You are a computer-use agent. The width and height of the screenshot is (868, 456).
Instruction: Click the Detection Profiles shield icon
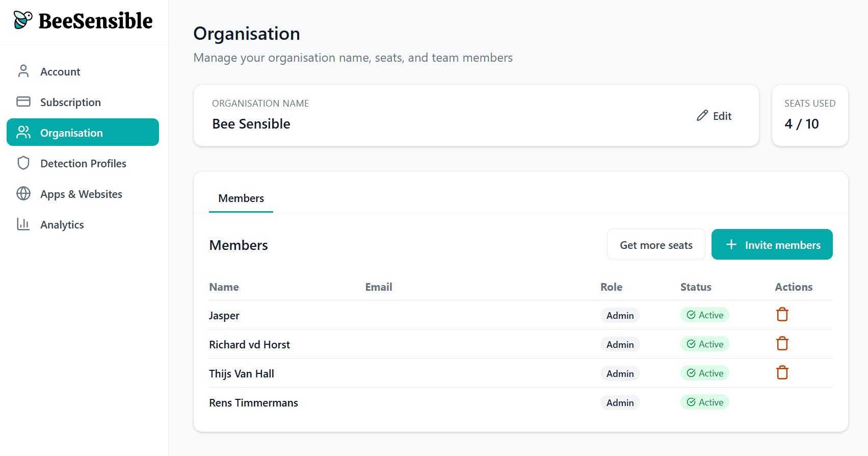[x=23, y=163]
